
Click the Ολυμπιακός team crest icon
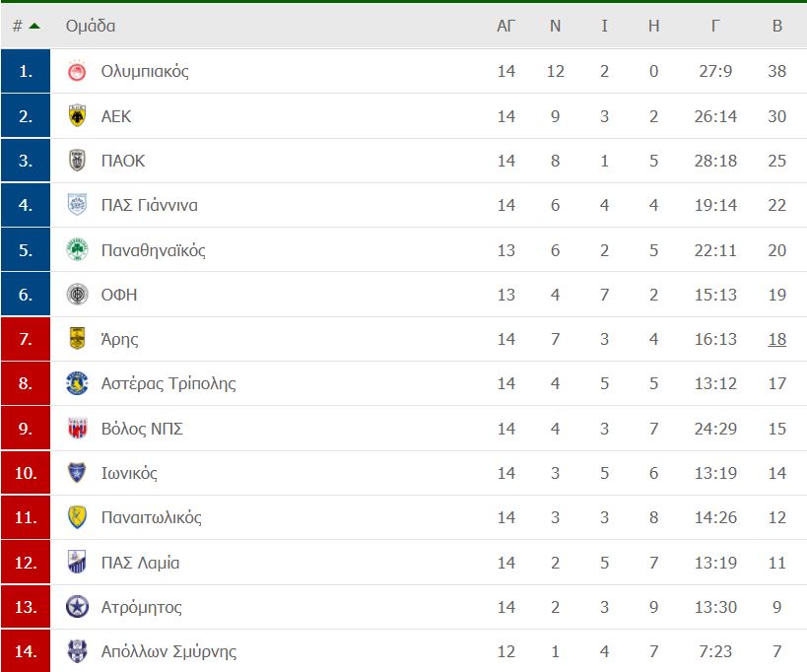[x=77, y=71]
